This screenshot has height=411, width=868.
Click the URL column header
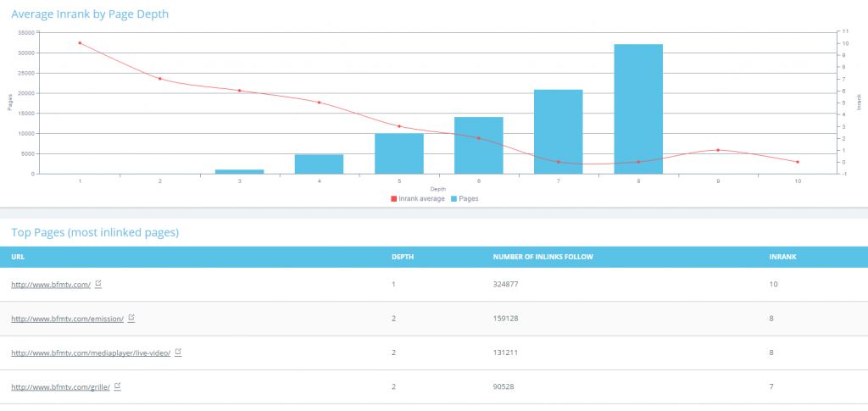coord(18,258)
